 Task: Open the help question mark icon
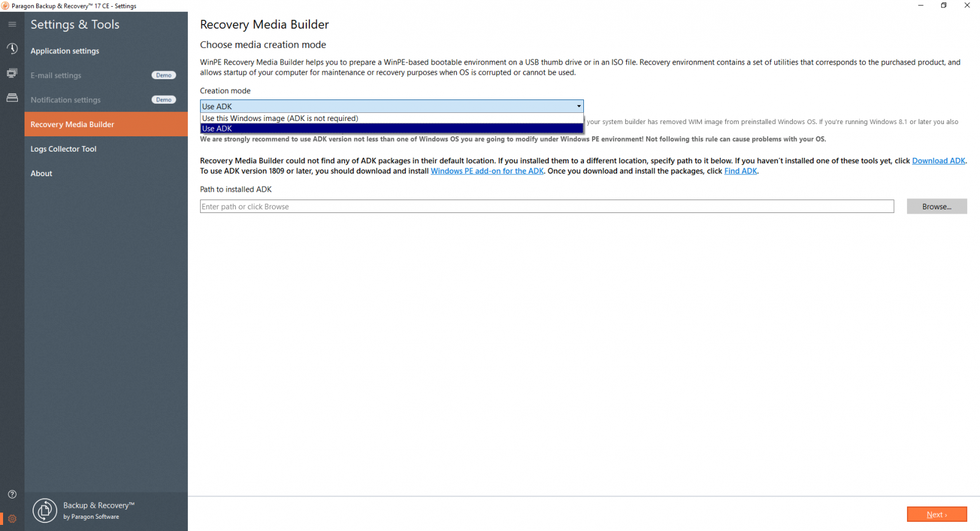point(12,494)
